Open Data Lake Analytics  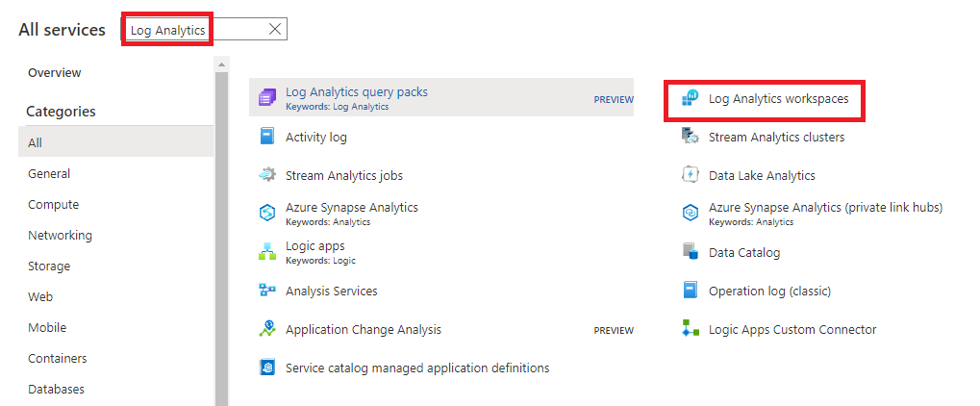tap(762, 176)
